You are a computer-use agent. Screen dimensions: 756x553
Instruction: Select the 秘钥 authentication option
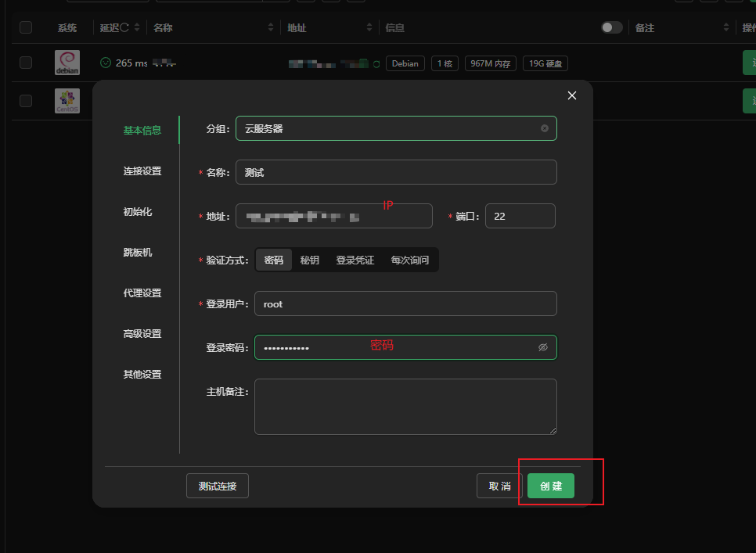[310, 260]
